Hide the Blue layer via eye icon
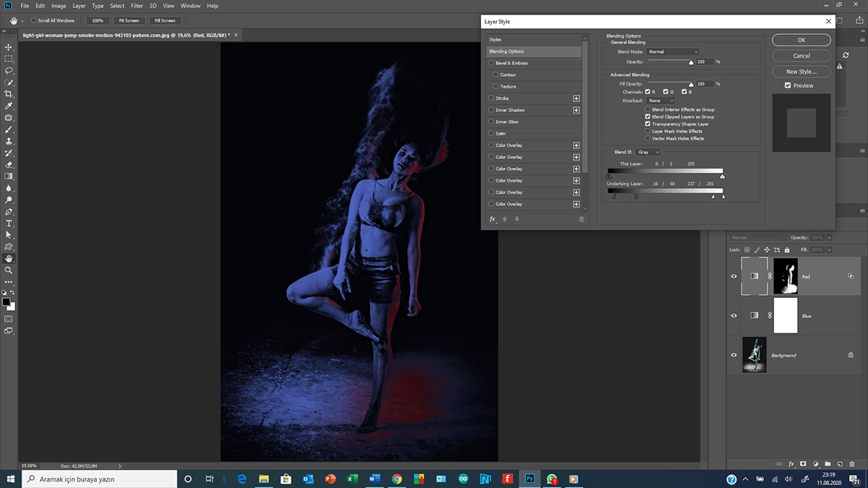 (x=733, y=316)
